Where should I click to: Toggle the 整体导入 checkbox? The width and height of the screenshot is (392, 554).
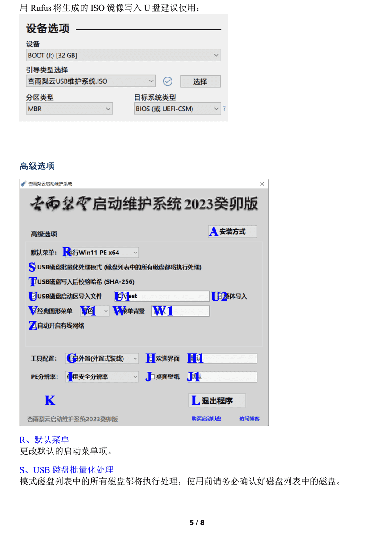click(220, 296)
